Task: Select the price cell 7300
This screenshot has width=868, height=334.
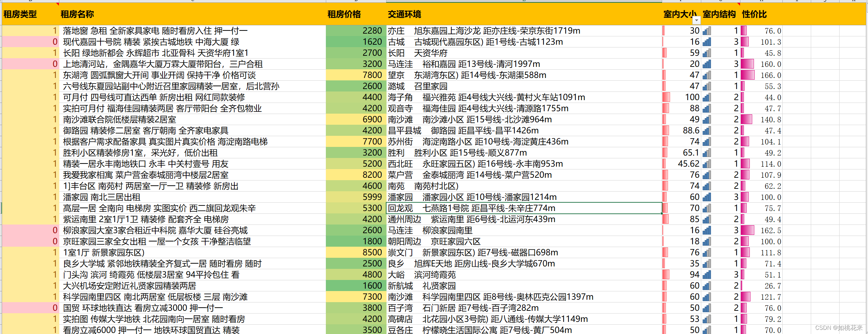Action: tap(356, 297)
